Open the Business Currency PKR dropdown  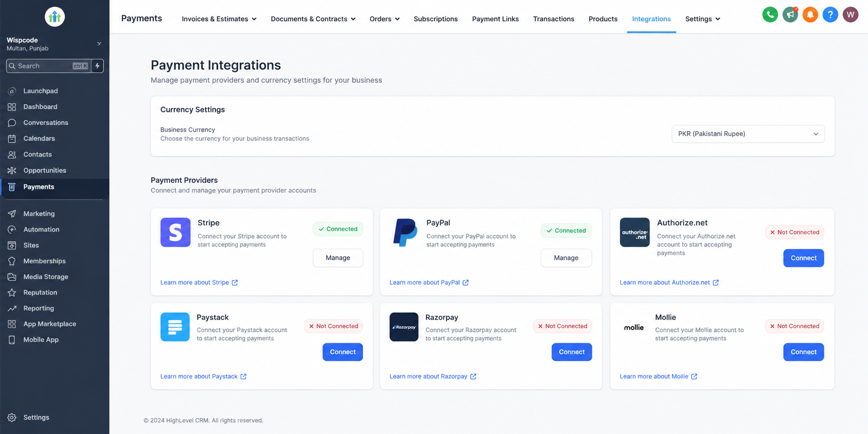point(748,134)
